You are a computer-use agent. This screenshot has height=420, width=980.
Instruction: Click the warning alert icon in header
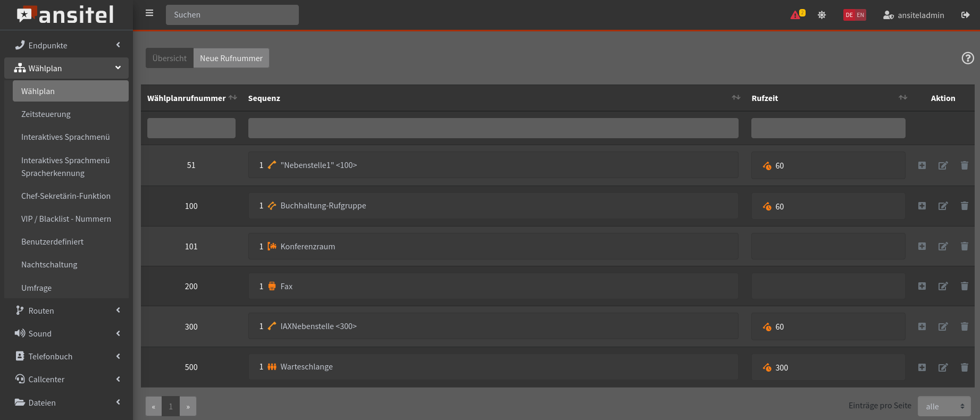pos(796,15)
